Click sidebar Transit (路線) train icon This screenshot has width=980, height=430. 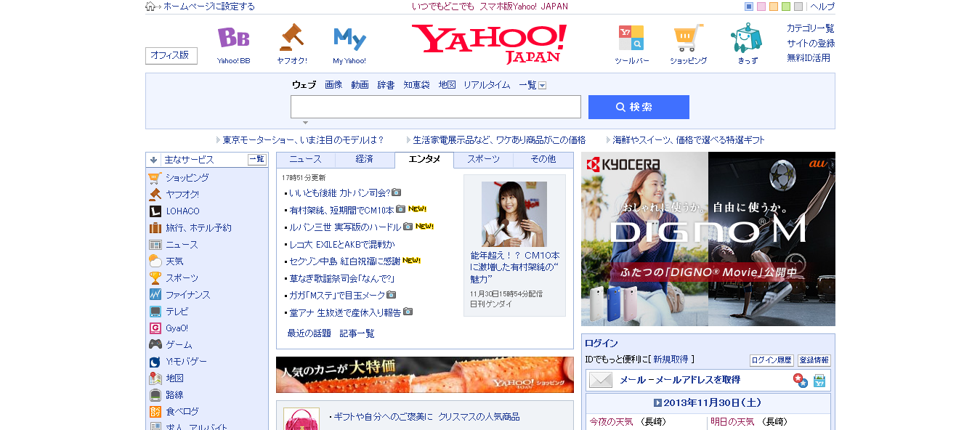pos(155,395)
